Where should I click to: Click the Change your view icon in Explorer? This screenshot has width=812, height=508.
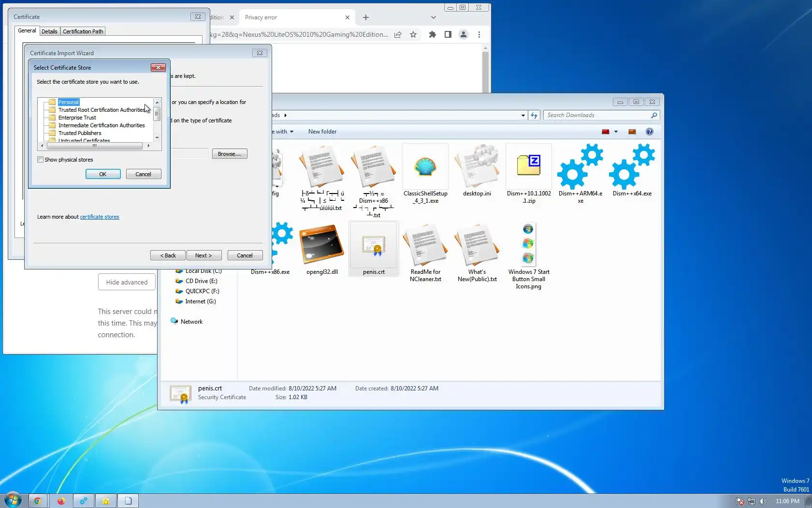pyautogui.click(x=605, y=132)
